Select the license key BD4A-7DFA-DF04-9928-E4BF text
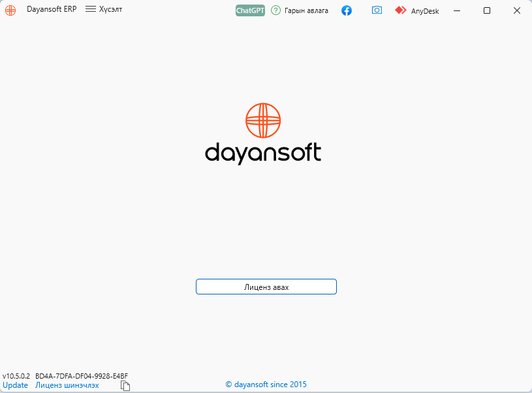Image resolution: width=532 pixels, height=393 pixels. point(82,376)
